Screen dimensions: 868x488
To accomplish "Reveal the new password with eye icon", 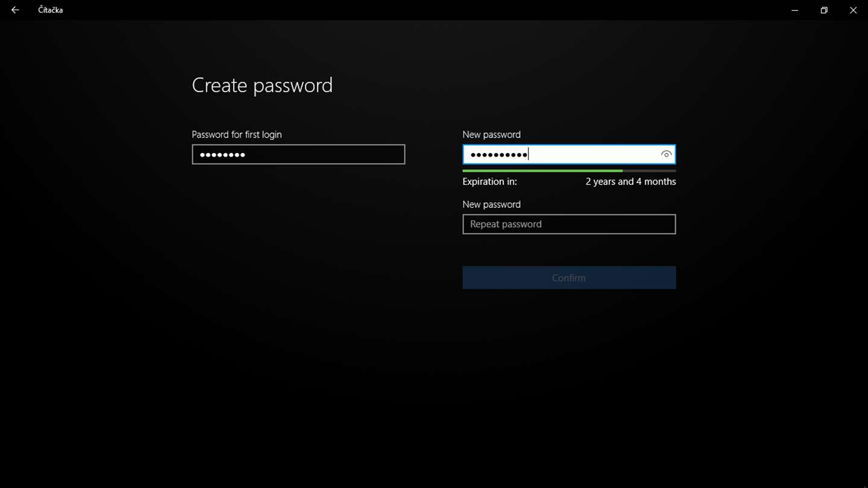I will coord(666,154).
